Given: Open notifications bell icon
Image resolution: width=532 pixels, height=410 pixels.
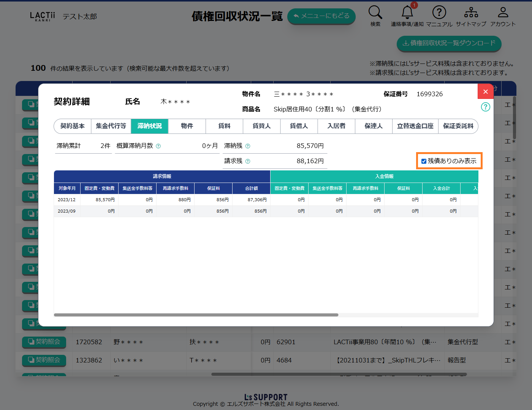Looking at the screenshot, I should pos(407,13).
